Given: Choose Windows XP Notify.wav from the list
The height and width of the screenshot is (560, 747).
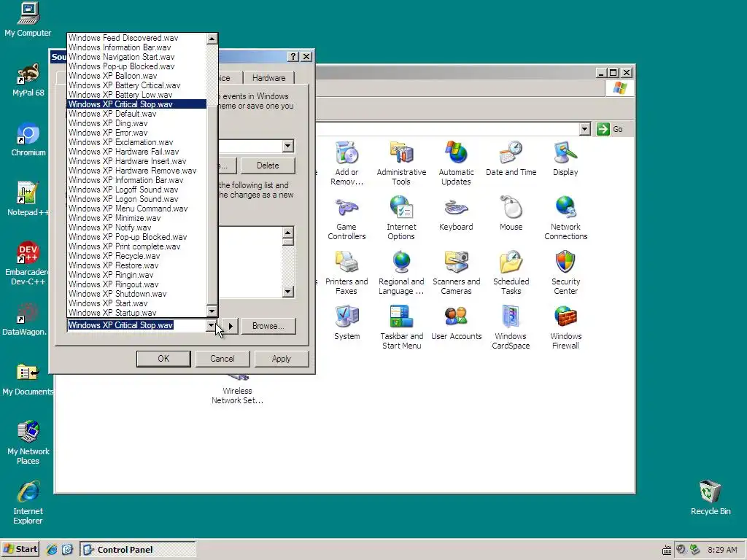Looking at the screenshot, I should (x=136, y=227).
